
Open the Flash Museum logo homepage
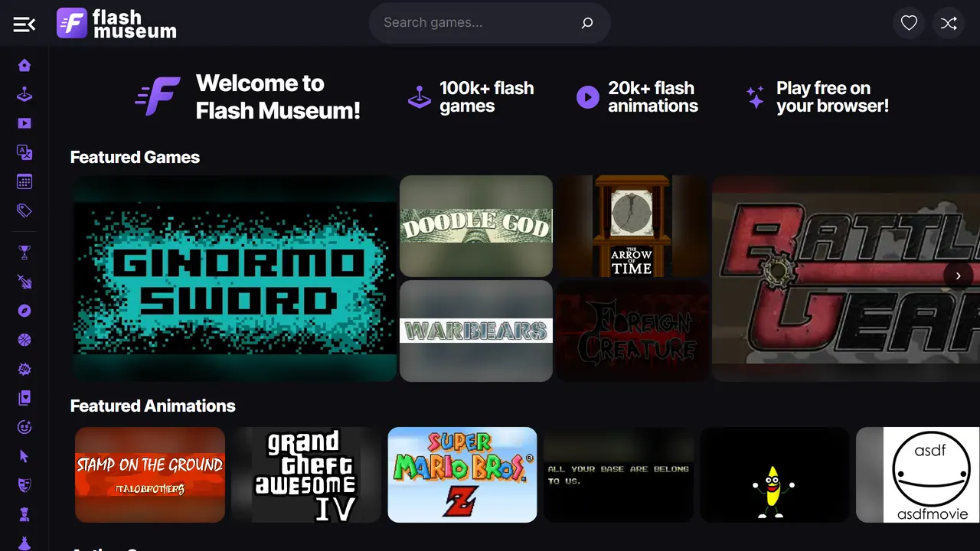116,24
